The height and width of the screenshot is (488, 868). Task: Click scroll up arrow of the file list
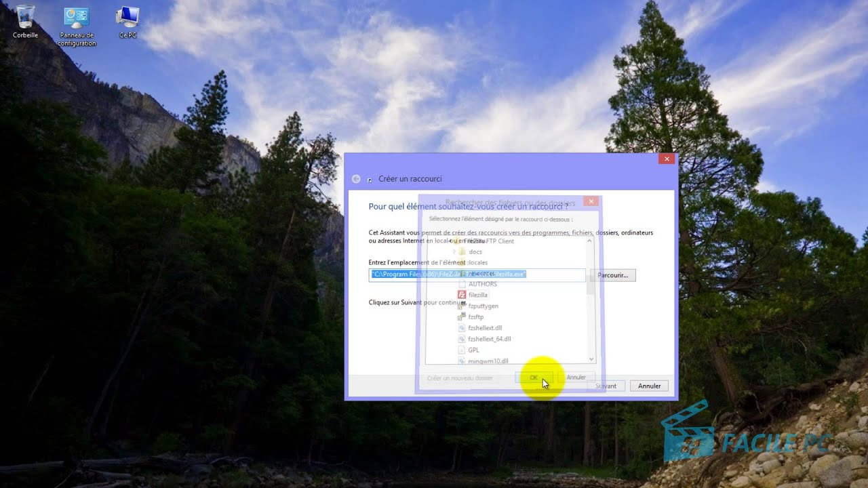pyautogui.click(x=591, y=241)
